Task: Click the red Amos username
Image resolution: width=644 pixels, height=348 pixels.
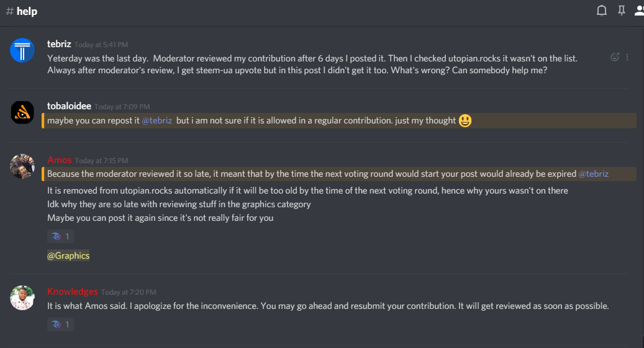Action: coord(60,160)
